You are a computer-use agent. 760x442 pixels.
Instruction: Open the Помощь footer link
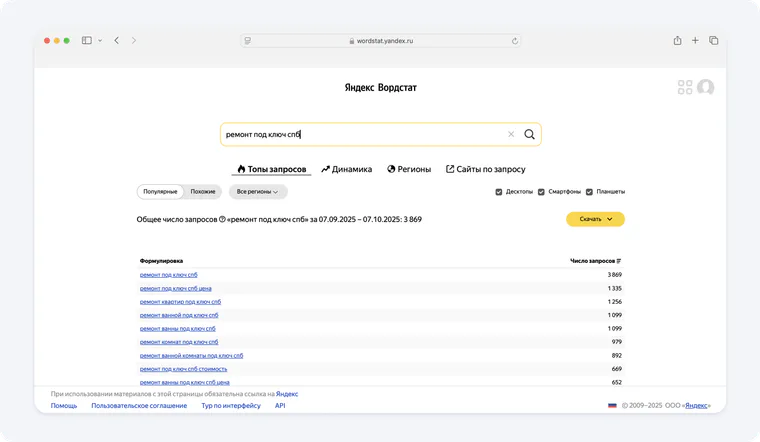(64, 406)
